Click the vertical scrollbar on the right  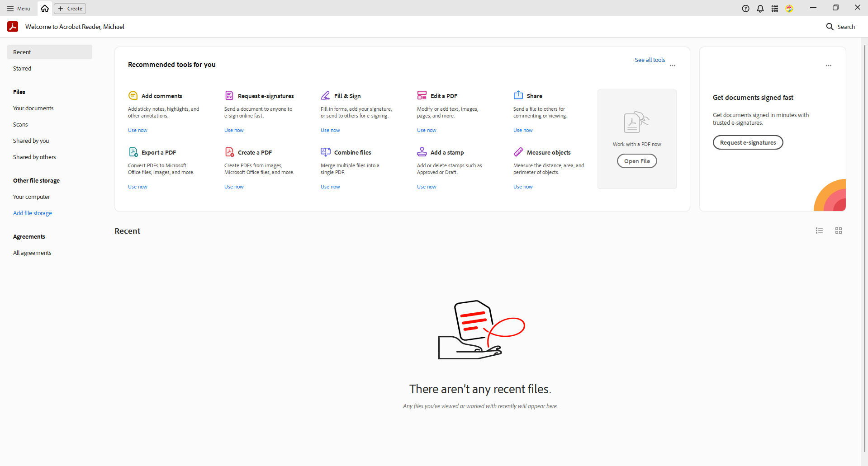coord(865,249)
